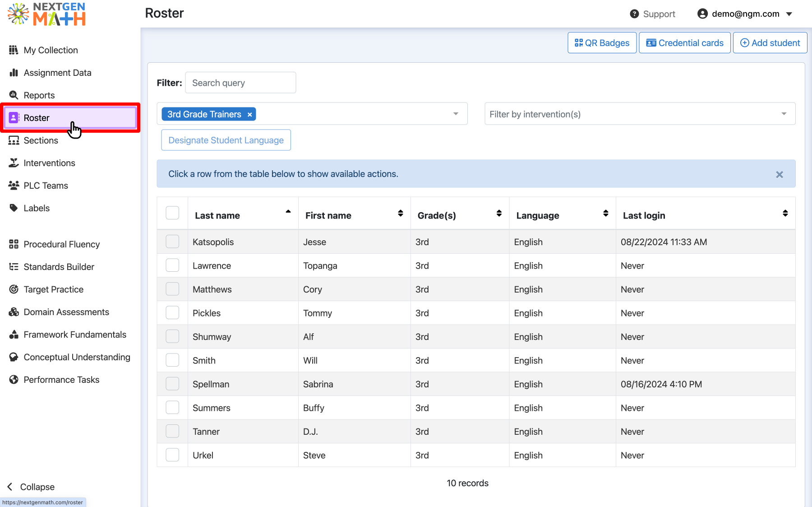Viewport: 812px width, 507px height.
Task: Click the 08/22/2024 11:33 AM login cell
Action: click(x=705, y=242)
